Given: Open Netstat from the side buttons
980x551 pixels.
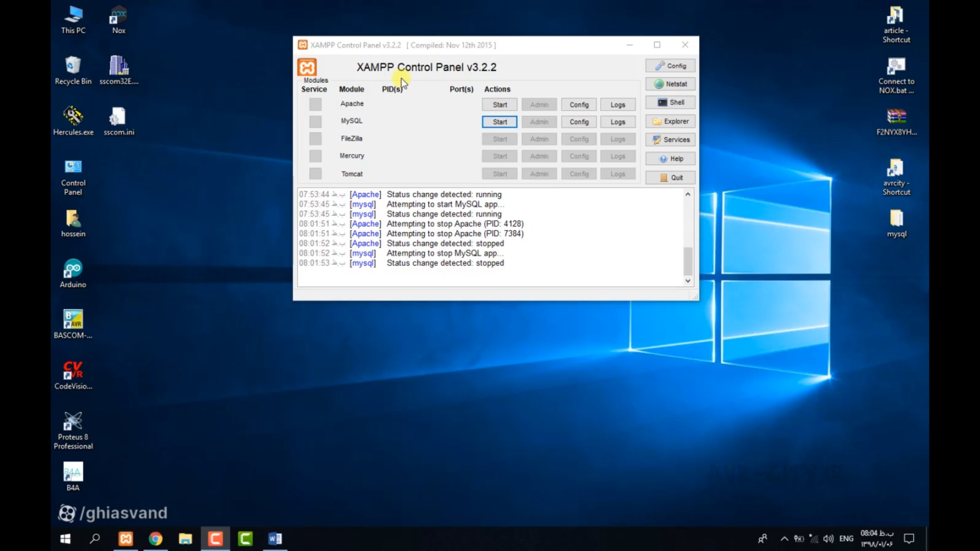Looking at the screenshot, I should (x=670, y=84).
